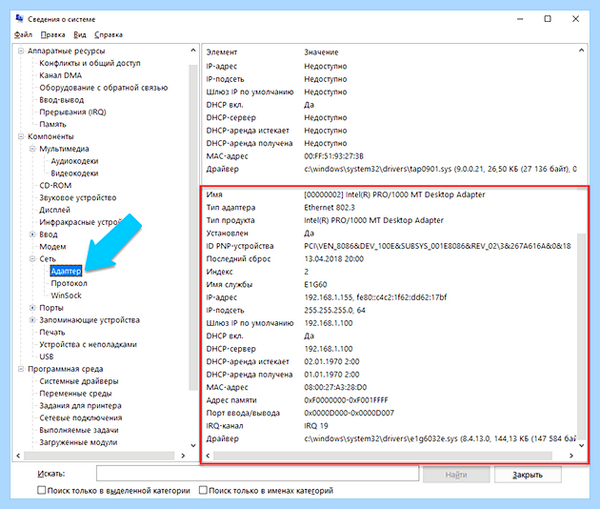
Task: Select the WinSock tree item
Action: pos(66,295)
